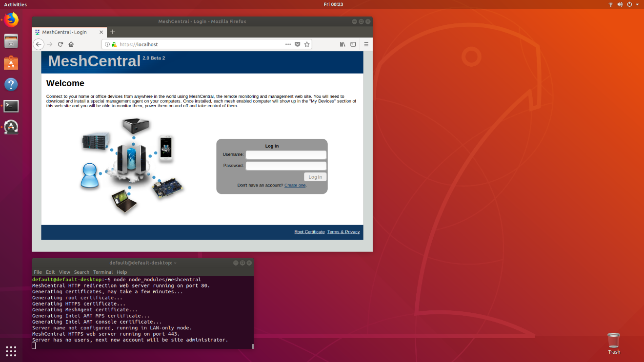Screen dimensions: 644x362
Task: Open the volume indicator in top bar
Action: [620, 4]
